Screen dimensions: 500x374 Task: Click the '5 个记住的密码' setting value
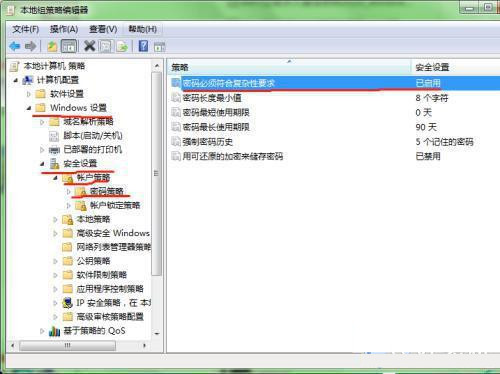click(x=444, y=142)
